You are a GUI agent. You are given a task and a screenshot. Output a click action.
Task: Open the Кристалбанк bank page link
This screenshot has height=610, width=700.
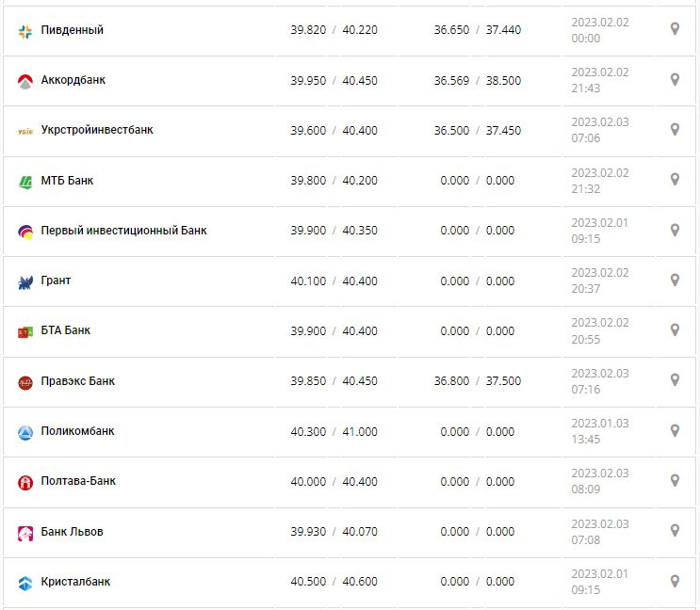point(75,582)
